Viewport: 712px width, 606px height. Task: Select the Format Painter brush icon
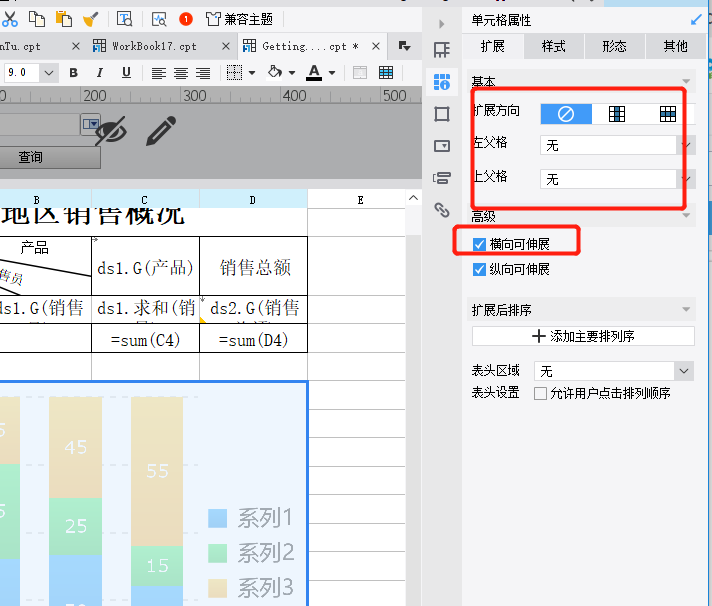click(90, 19)
